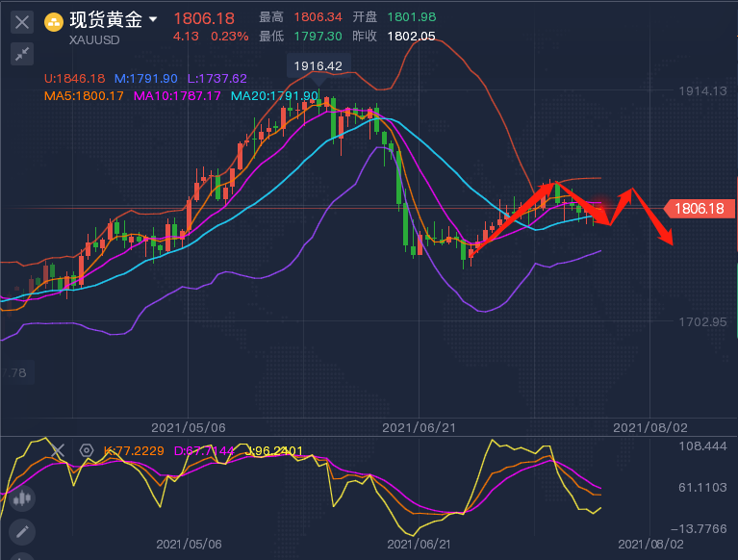Click the Bollinger U:1846.18 upper band label

coord(77,79)
